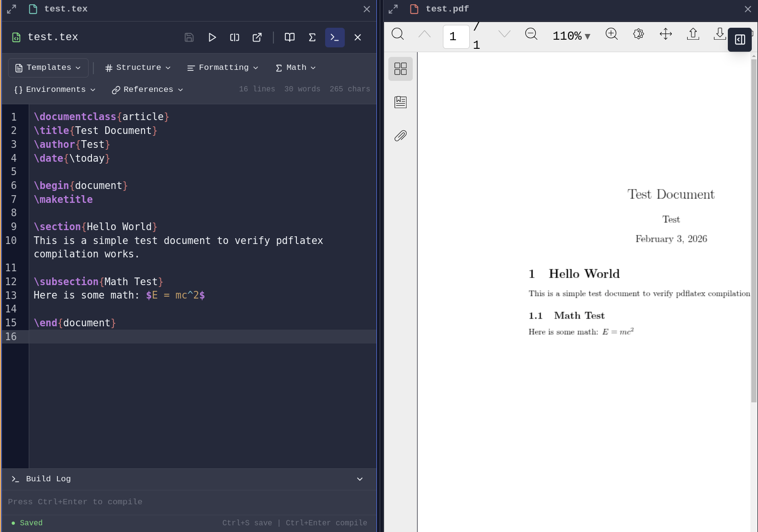The height and width of the screenshot is (532, 758).
Task: Click the "February 3, 2026" date in PDF
Action: point(671,239)
